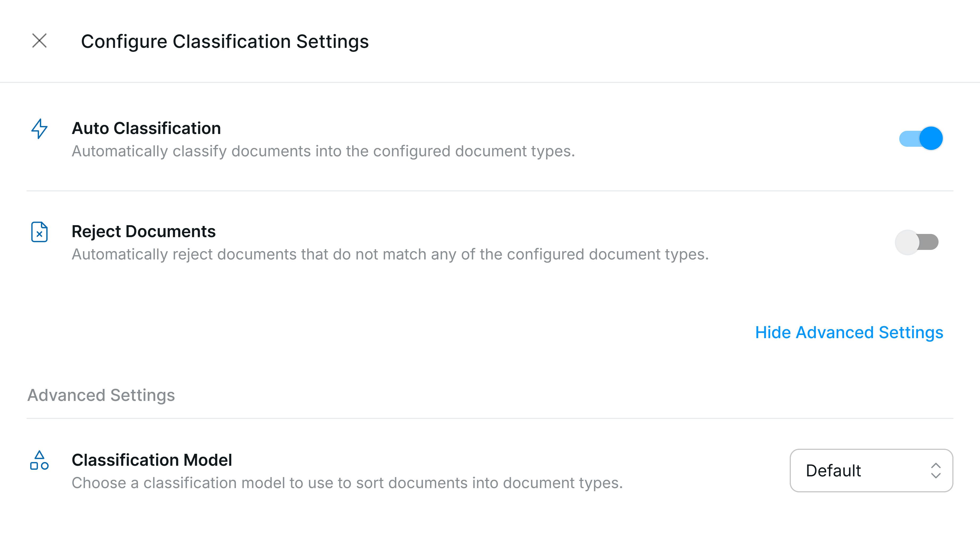Viewport: 980px width, 537px height.
Task: Click the Advanced Settings section header
Action: point(101,395)
